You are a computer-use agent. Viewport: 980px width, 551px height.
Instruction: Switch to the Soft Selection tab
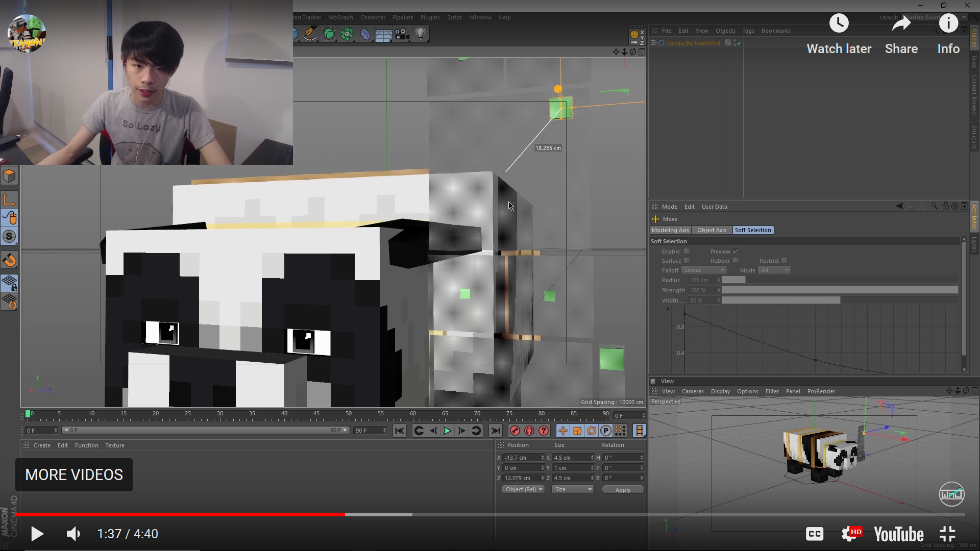(x=753, y=230)
